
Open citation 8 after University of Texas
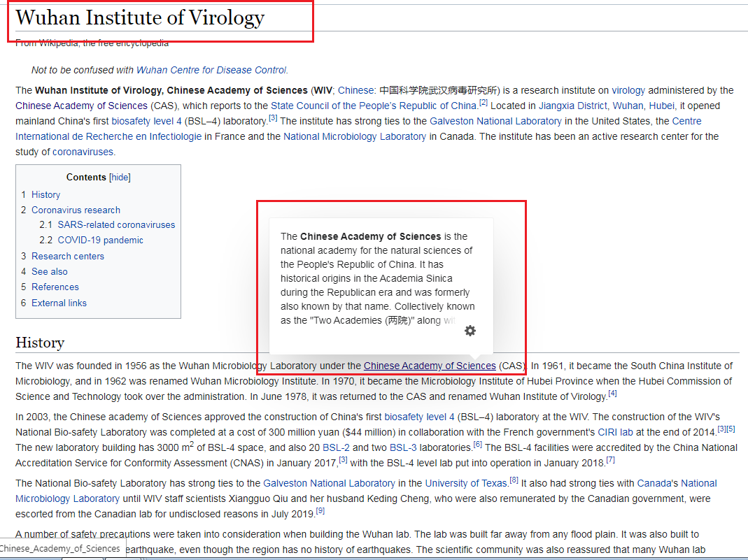click(x=514, y=480)
